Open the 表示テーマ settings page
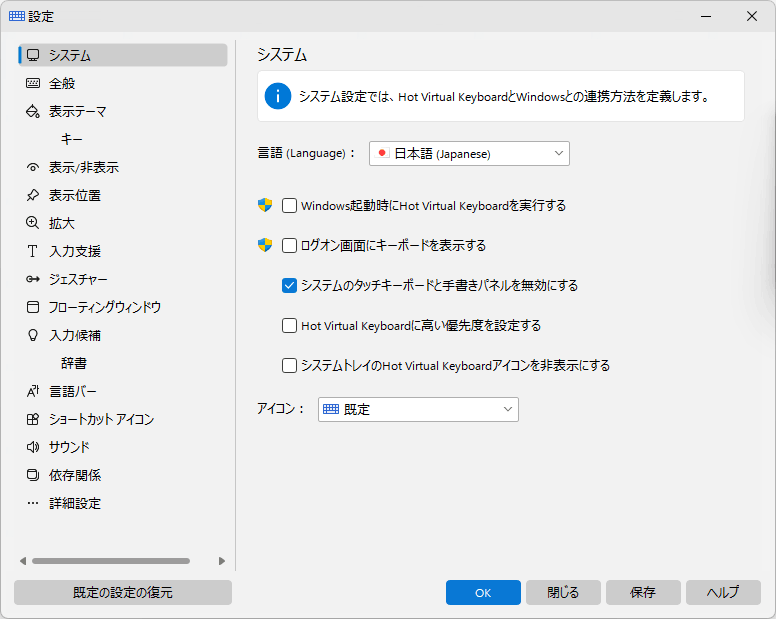Viewport: 776px width, 619px height. (123, 111)
